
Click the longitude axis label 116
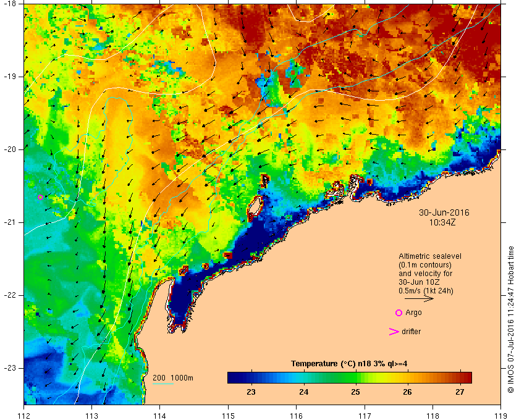[x=296, y=416]
